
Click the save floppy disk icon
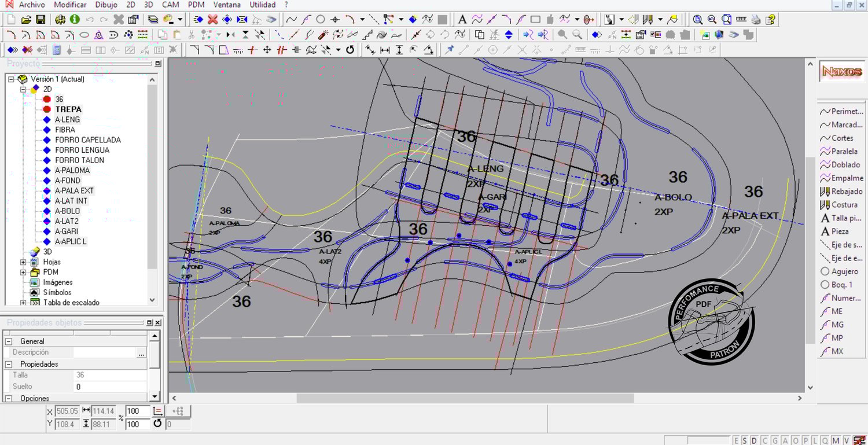click(41, 20)
